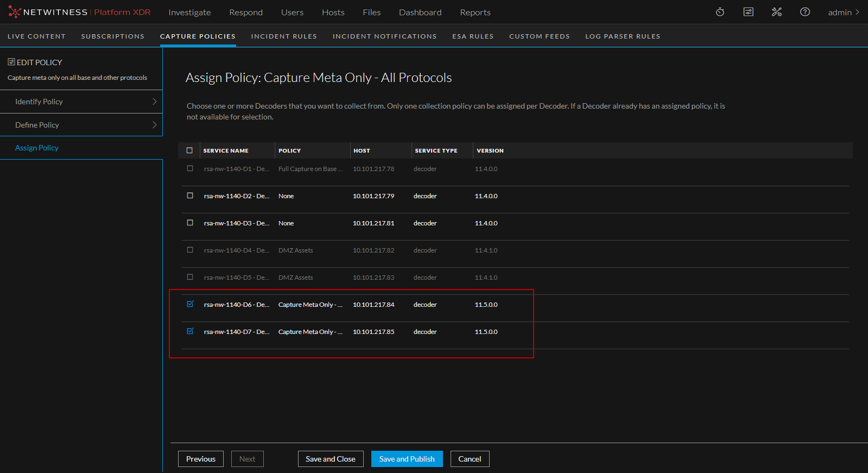This screenshot has width=868, height=473.
Task: Click Save and Publish button
Action: pos(407,459)
